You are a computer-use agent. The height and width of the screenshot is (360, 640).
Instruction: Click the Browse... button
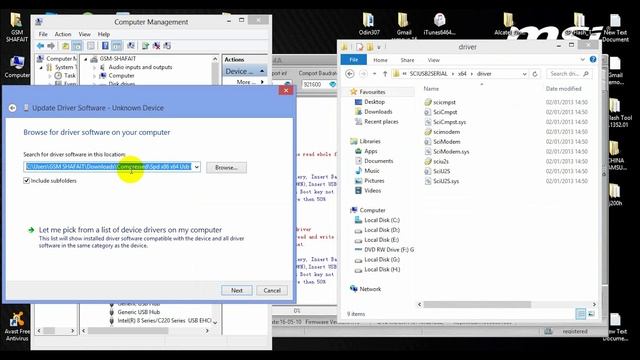[226, 167]
